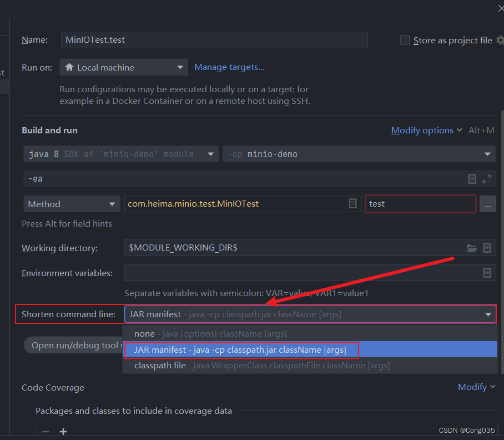Browse test method with the ellipsis button
The width and height of the screenshot is (504, 440).
point(488,204)
